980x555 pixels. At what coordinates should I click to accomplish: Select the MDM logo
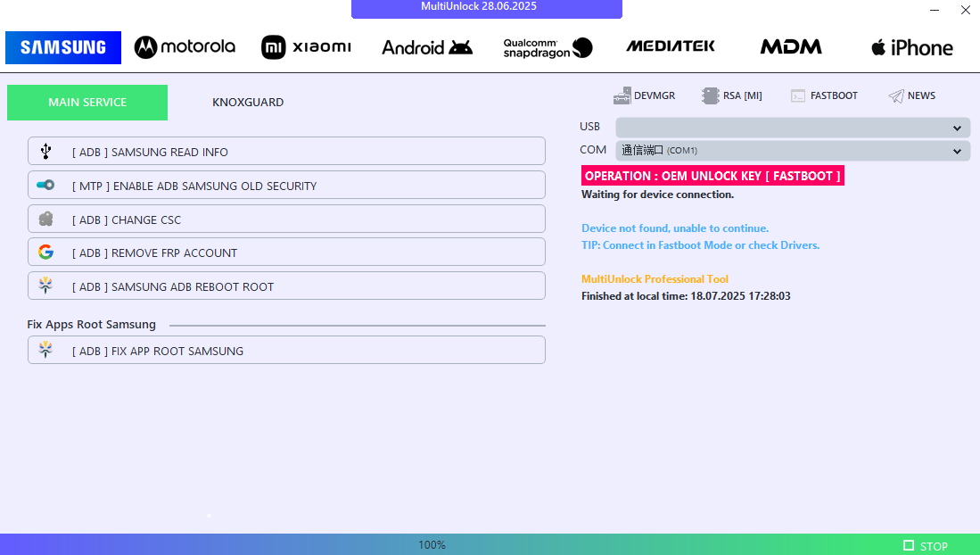click(x=791, y=47)
